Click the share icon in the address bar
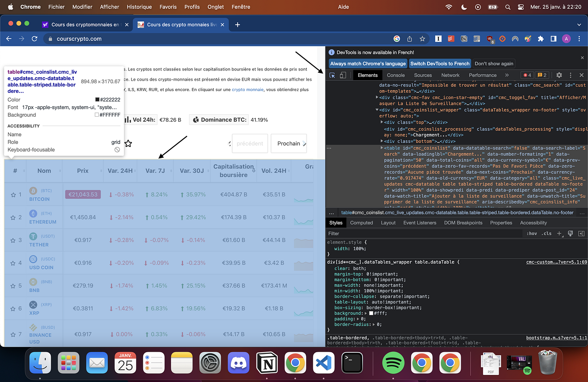This screenshot has width=588, height=382. click(409, 39)
